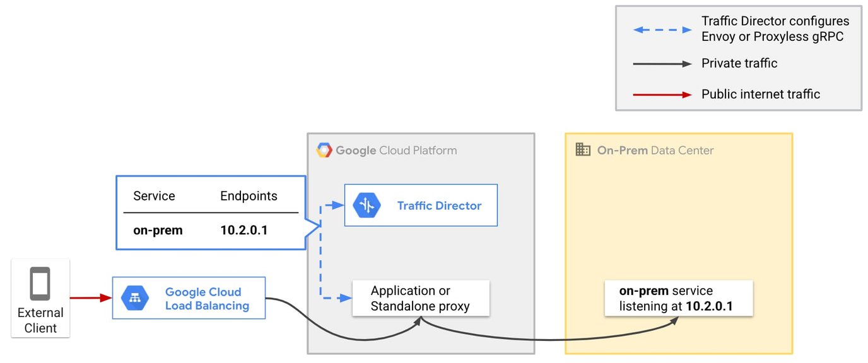Click the External Client label
The height and width of the screenshot is (363, 868).
click(x=40, y=320)
